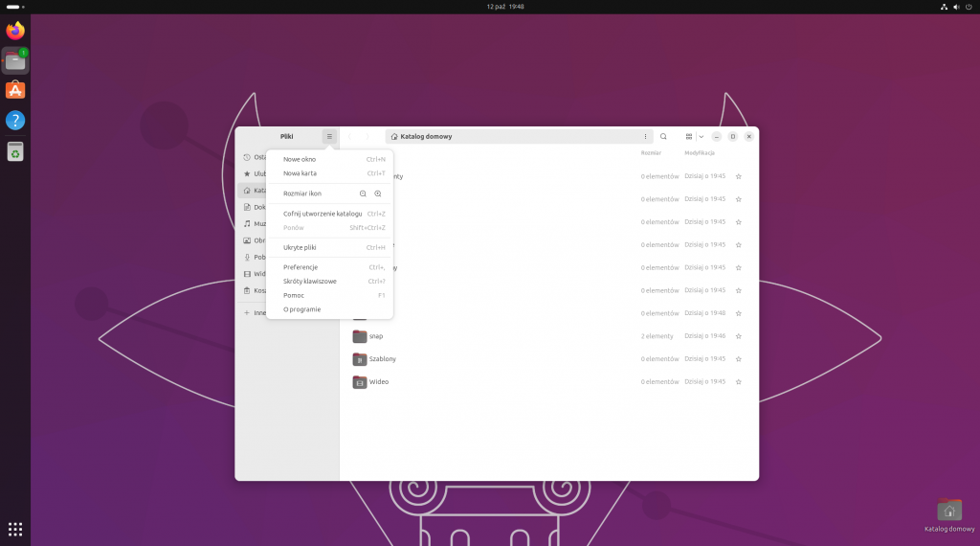The height and width of the screenshot is (546, 980).
Task: Launch Firefox from the Ubuntu dock
Action: (x=15, y=30)
